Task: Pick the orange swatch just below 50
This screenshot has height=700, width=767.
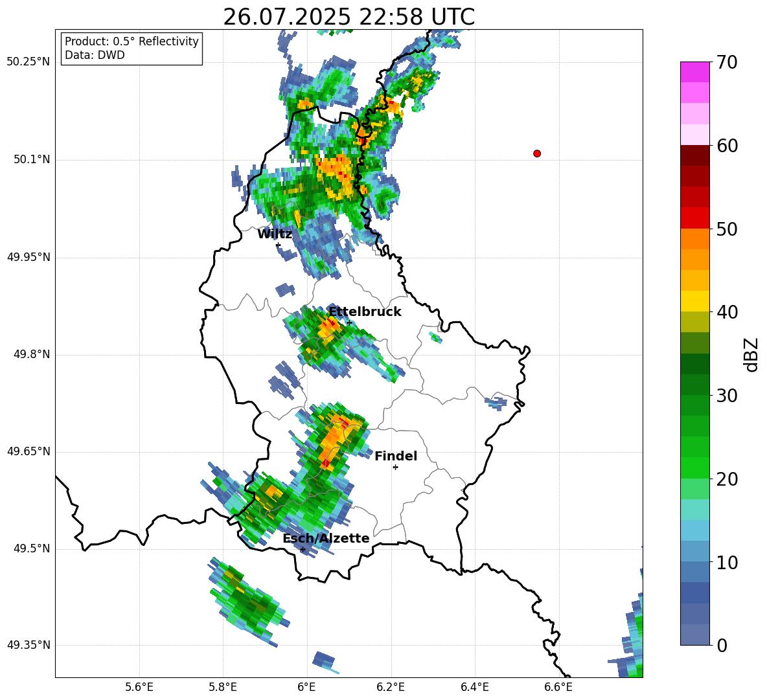Action: [x=694, y=239]
